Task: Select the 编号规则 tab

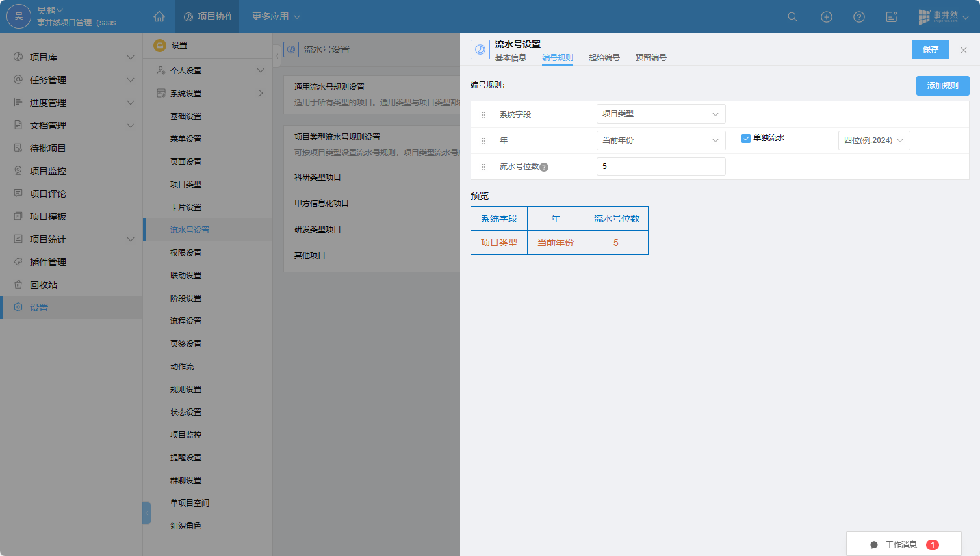Action: click(x=558, y=58)
